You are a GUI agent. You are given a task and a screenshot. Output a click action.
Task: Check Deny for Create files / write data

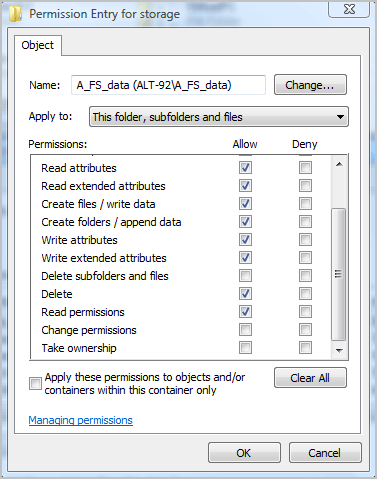click(x=305, y=203)
